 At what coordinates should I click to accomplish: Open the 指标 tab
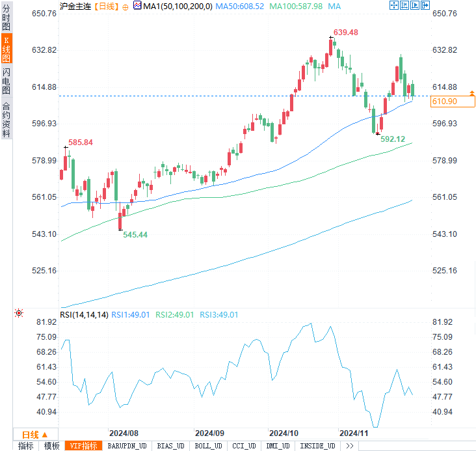coord(26,446)
